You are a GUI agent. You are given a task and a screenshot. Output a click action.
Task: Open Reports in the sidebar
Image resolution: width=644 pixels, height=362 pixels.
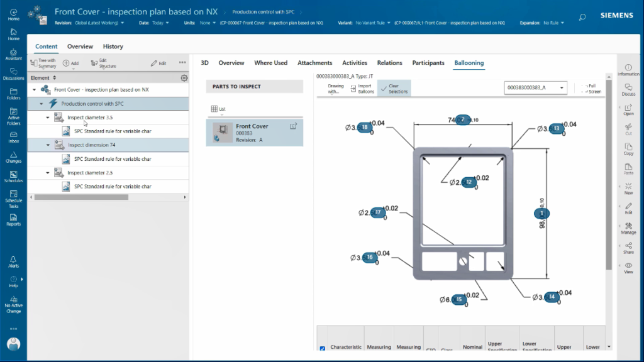coord(14,220)
